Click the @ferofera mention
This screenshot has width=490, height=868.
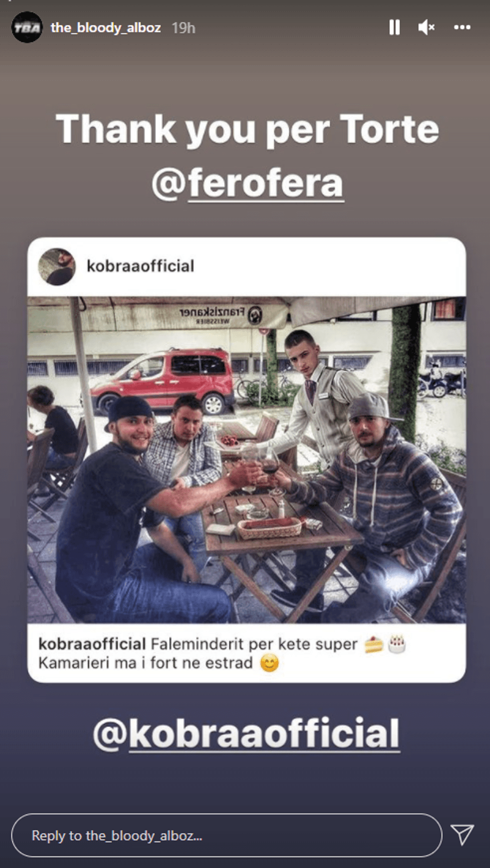point(247,184)
